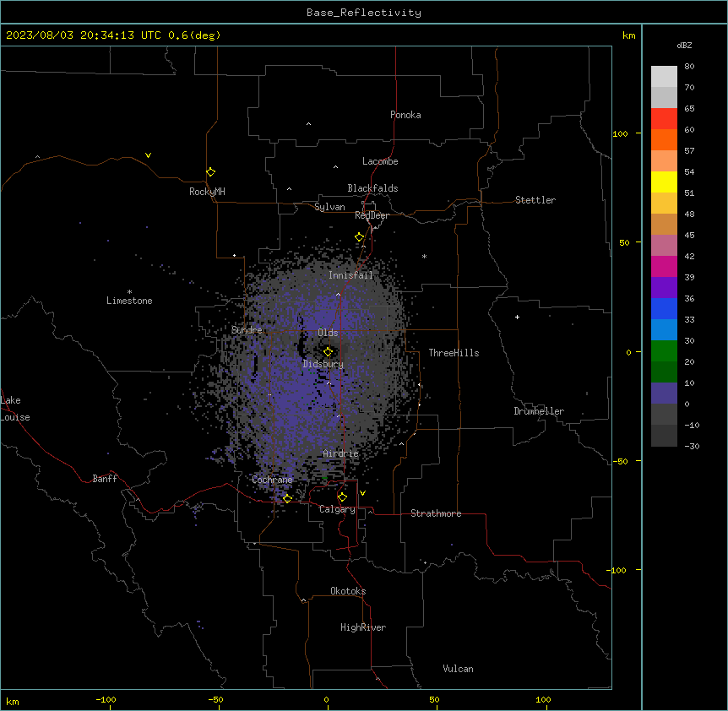Select the RedDeer city label

coord(372,215)
